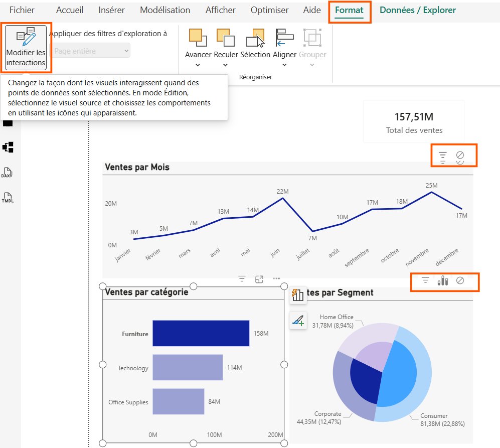The height and width of the screenshot is (448, 500).
Task: Expand the chevron under Avancer
Action: click(x=198, y=65)
